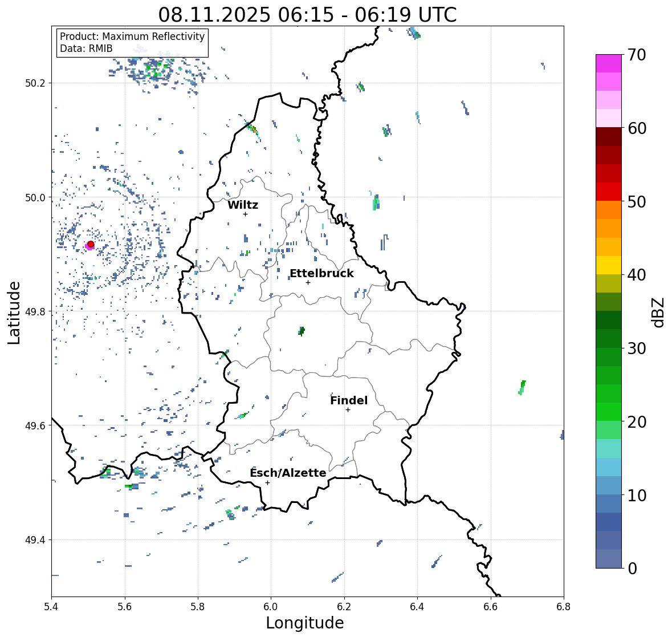
Task: Click the 5.4 longitude tick label
Action: [51, 607]
